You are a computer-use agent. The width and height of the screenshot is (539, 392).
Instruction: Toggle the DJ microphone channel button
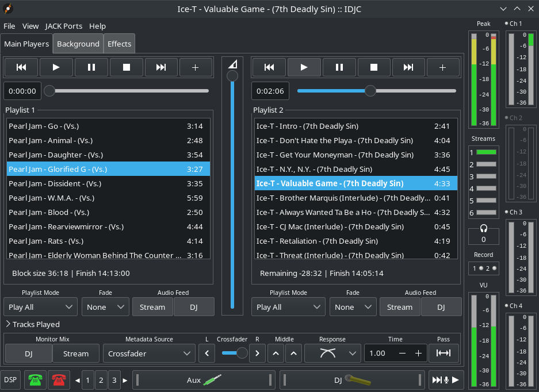[353, 380]
